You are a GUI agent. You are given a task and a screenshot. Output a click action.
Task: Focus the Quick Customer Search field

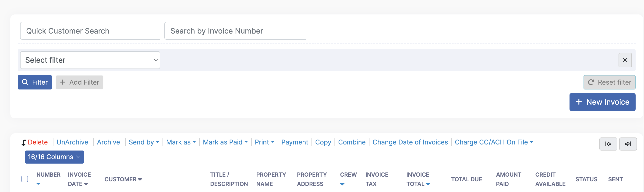pyautogui.click(x=90, y=31)
